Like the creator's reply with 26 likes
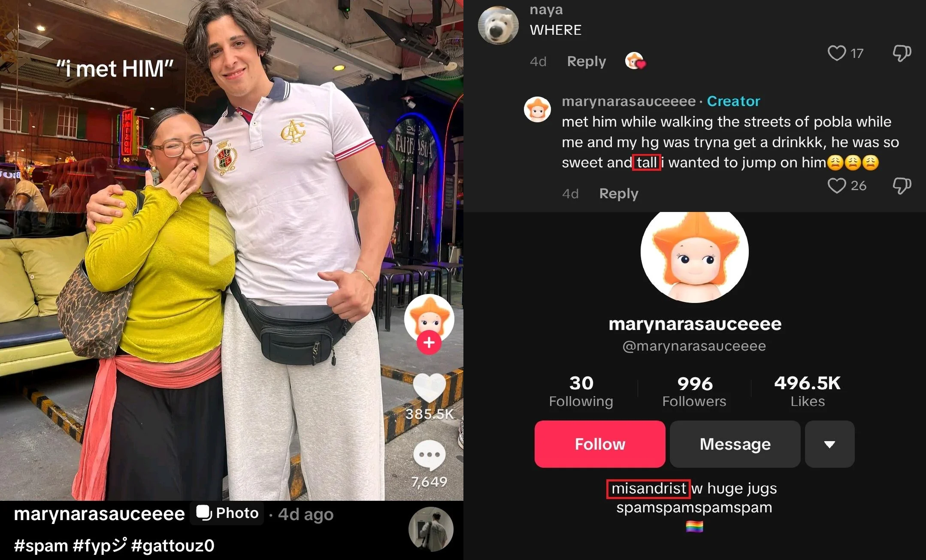 coord(836,186)
